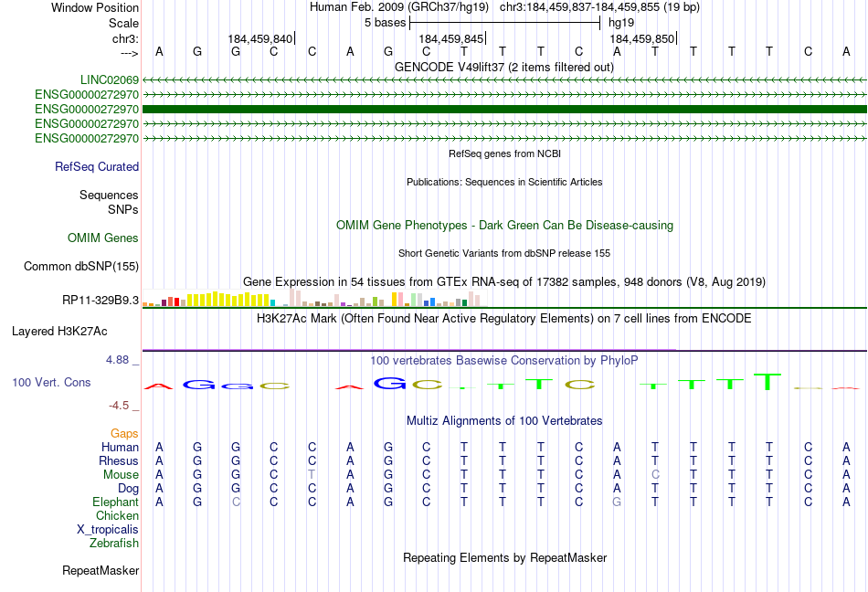Click the pale gray C in Elephant row
868x592 pixels.
click(x=236, y=502)
